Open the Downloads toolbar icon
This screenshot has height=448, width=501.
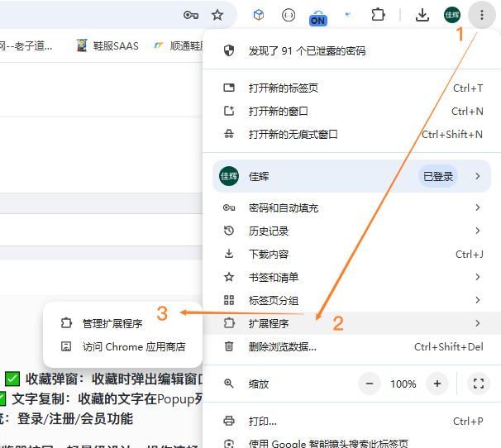point(422,15)
